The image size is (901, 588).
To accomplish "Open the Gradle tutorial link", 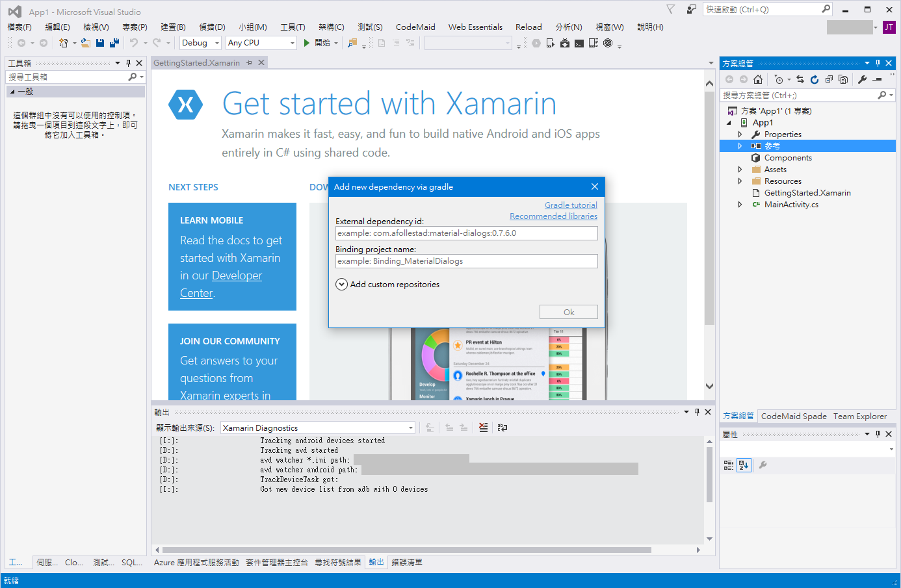I will click(x=571, y=205).
